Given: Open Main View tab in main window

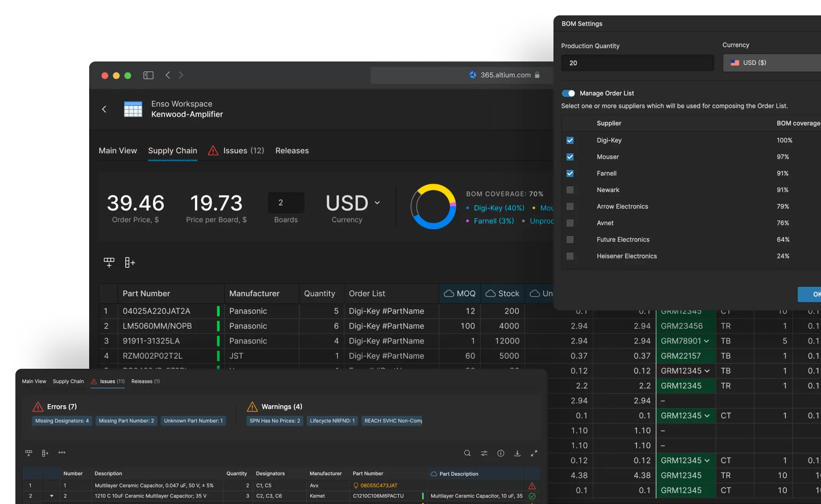Looking at the screenshot, I should (x=118, y=151).
